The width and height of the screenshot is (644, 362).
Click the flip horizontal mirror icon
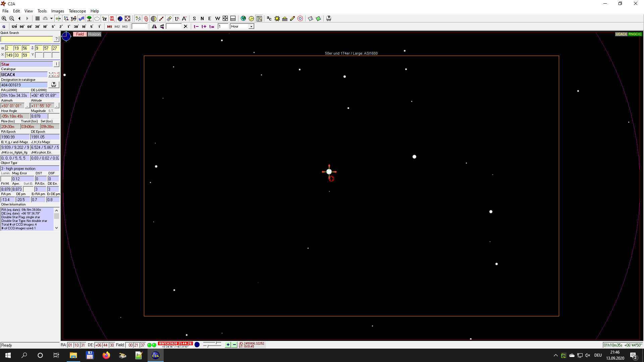click(154, 26)
